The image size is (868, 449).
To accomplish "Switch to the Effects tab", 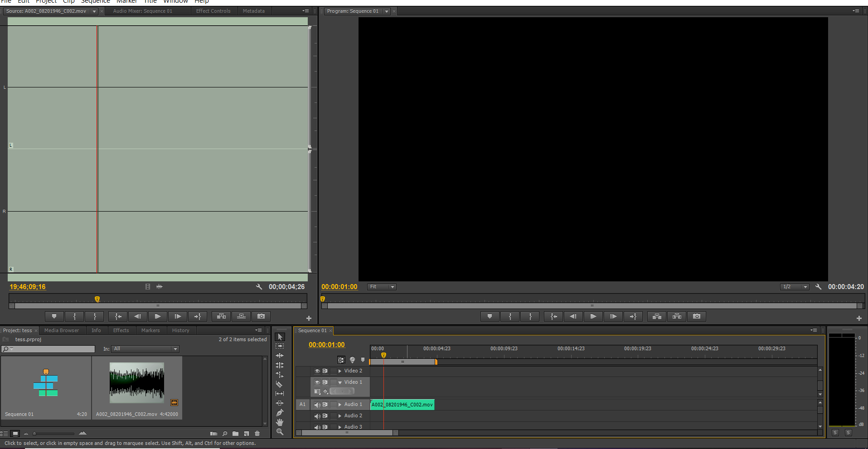I will click(x=121, y=330).
